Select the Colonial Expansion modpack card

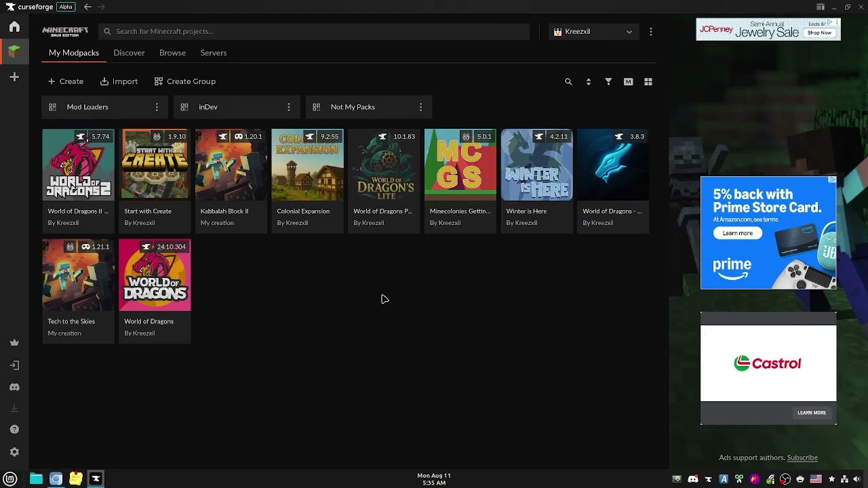[307, 181]
